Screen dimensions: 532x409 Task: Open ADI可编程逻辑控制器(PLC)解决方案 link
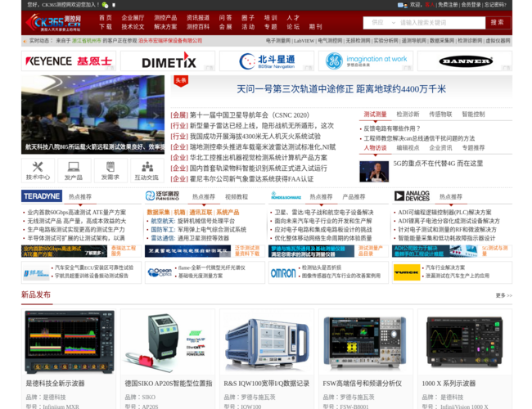tap(444, 213)
